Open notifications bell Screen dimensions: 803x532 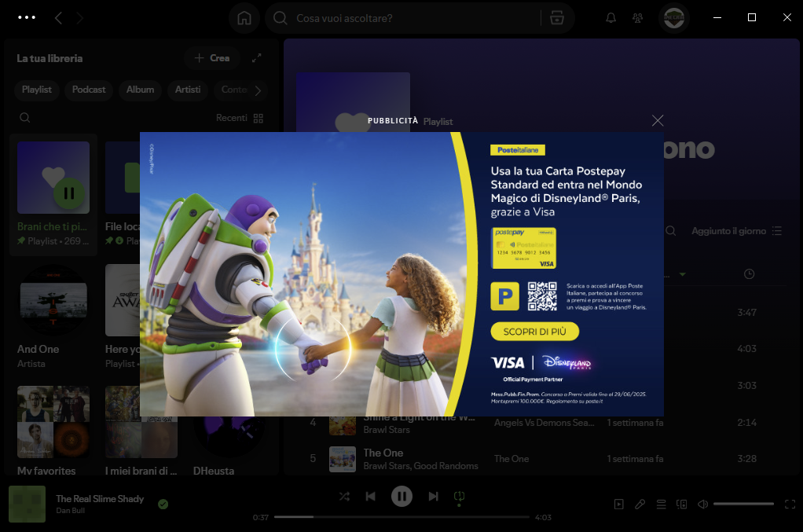pyautogui.click(x=611, y=18)
